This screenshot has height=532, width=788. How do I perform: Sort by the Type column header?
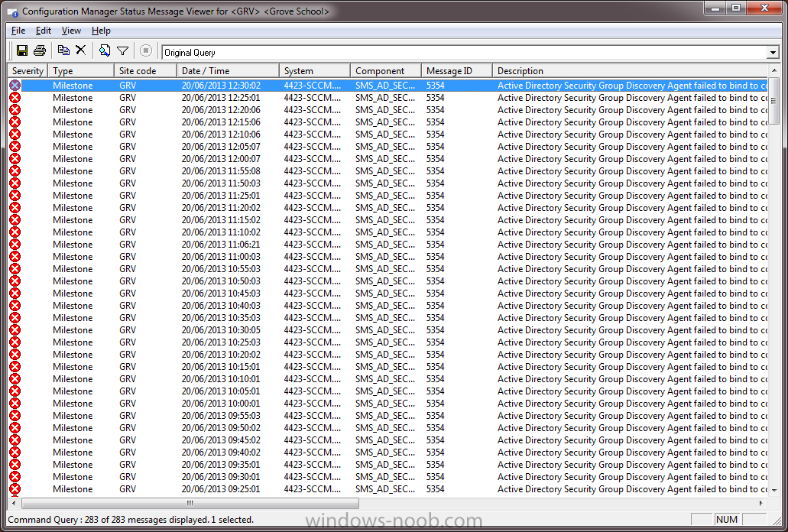pos(81,71)
